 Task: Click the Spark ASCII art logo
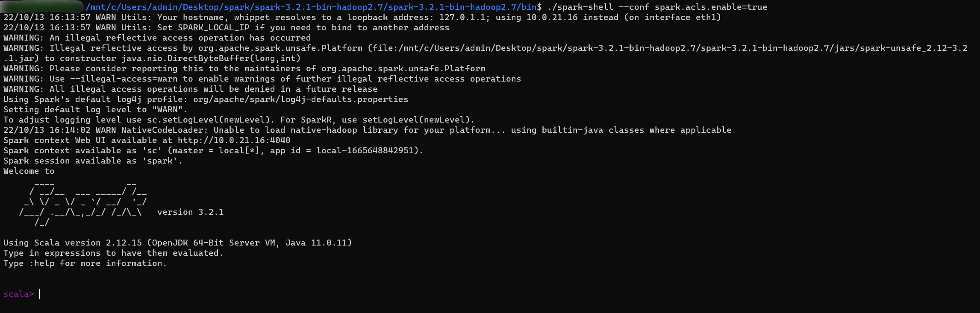(x=83, y=202)
